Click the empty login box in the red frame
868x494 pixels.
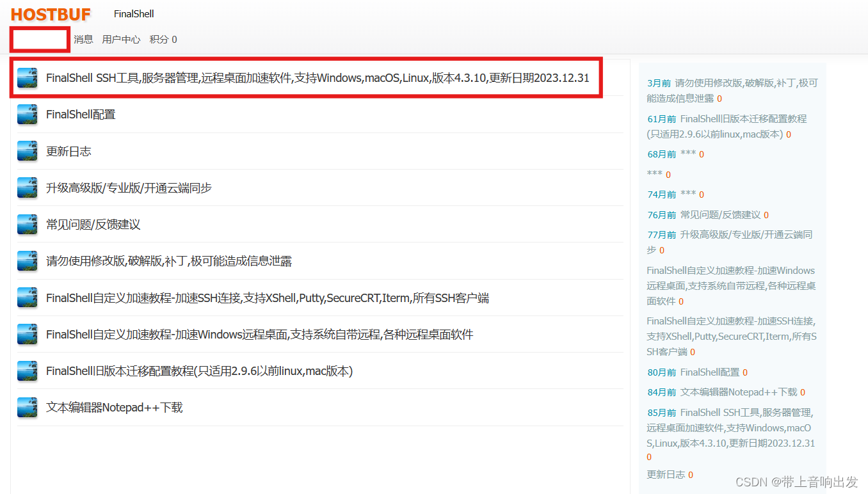39,39
